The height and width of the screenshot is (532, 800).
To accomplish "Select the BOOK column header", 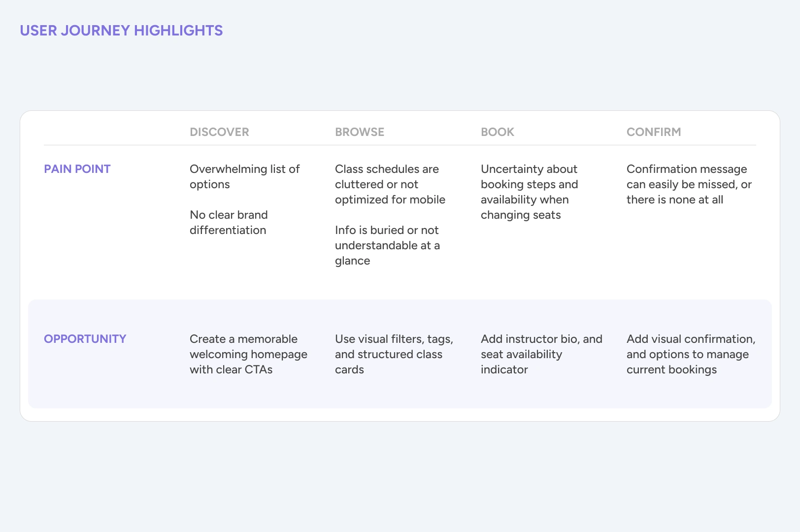I will (497, 132).
